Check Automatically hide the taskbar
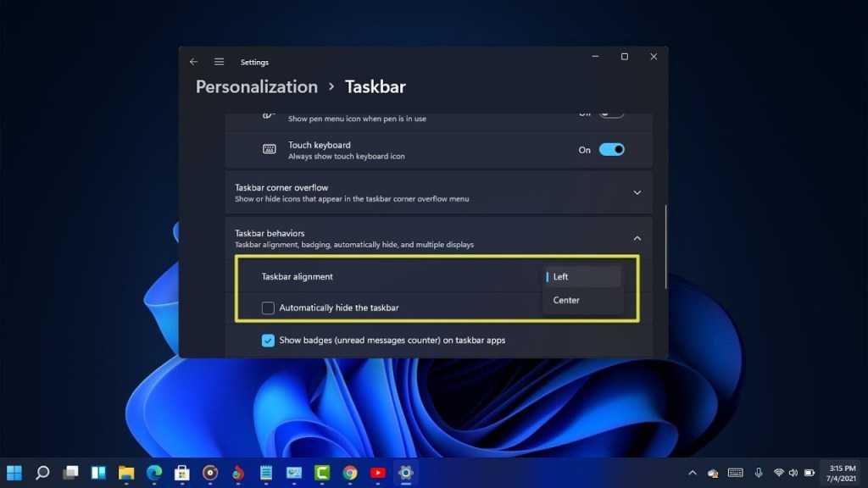Viewport: 868px width, 488px height. coord(268,308)
